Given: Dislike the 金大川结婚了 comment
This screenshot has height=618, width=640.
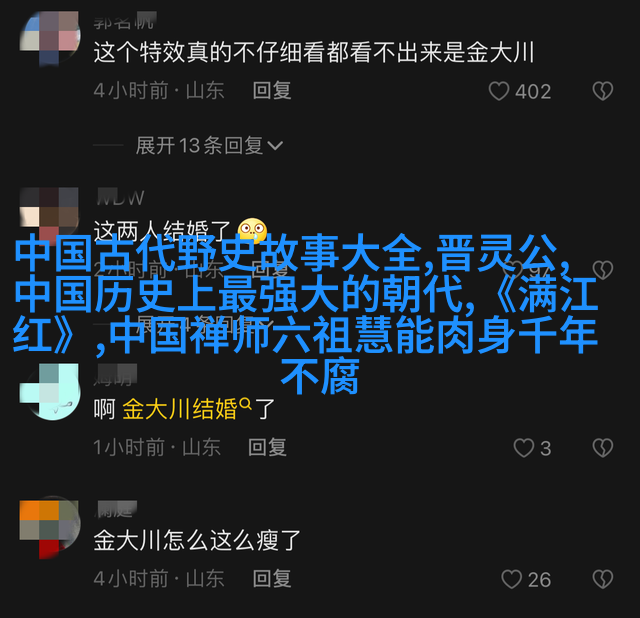Looking at the screenshot, I should point(603,448).
